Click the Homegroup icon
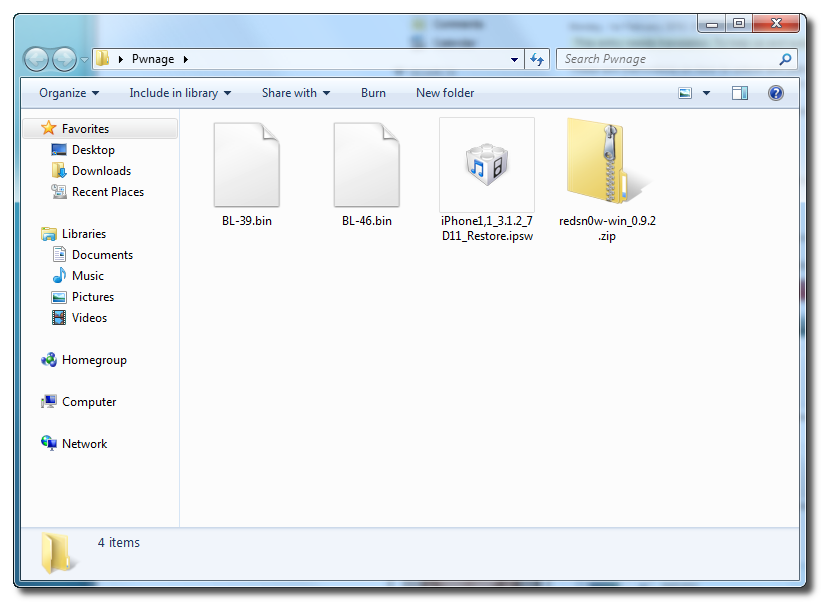This screenshot has height=602, width=821. tap(49, 360)
